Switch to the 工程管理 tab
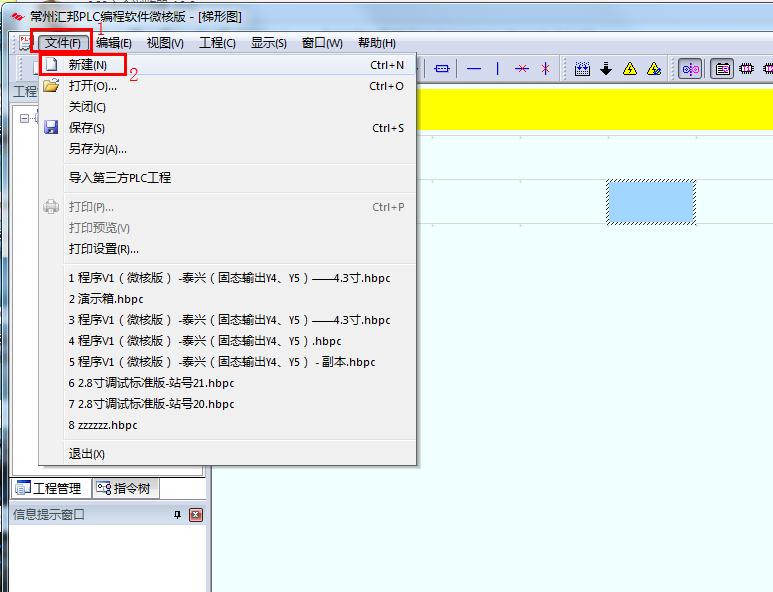 (x=48, y=488)
